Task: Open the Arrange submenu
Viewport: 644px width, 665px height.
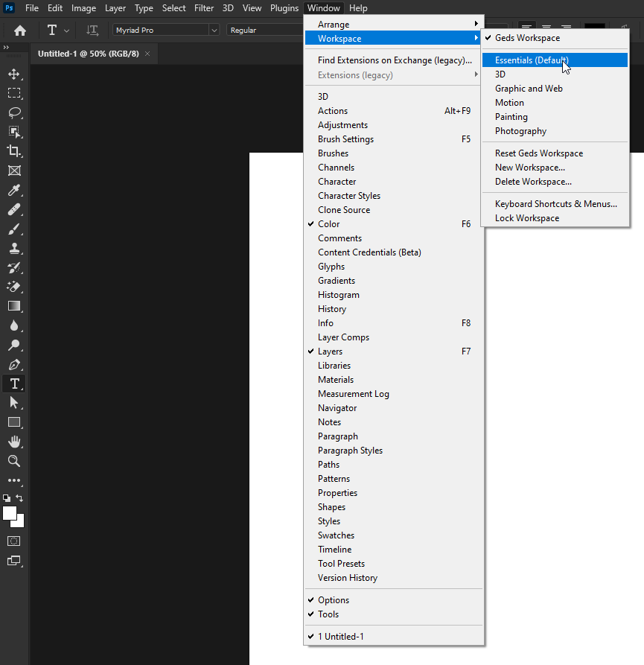Action: (x=394, y=24)
